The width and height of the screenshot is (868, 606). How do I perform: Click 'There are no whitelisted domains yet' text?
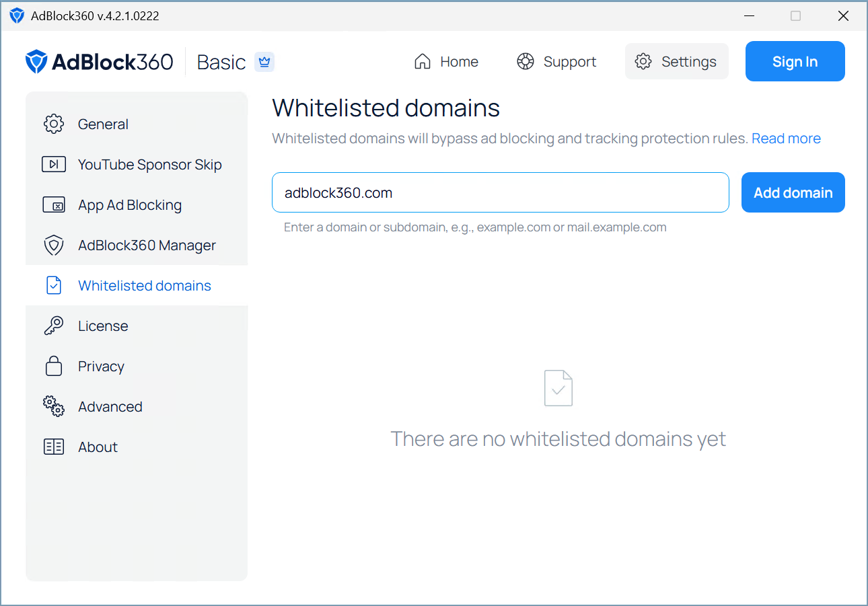[558, 439]
